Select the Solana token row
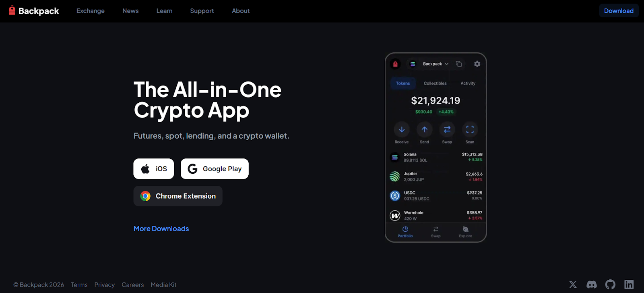Screen dimensions: 644x293 click(436, 157)
